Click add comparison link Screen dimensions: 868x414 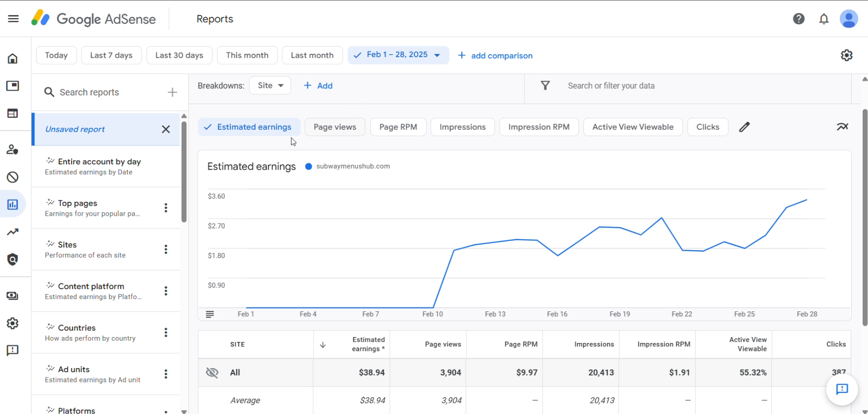tap(495, 56)
